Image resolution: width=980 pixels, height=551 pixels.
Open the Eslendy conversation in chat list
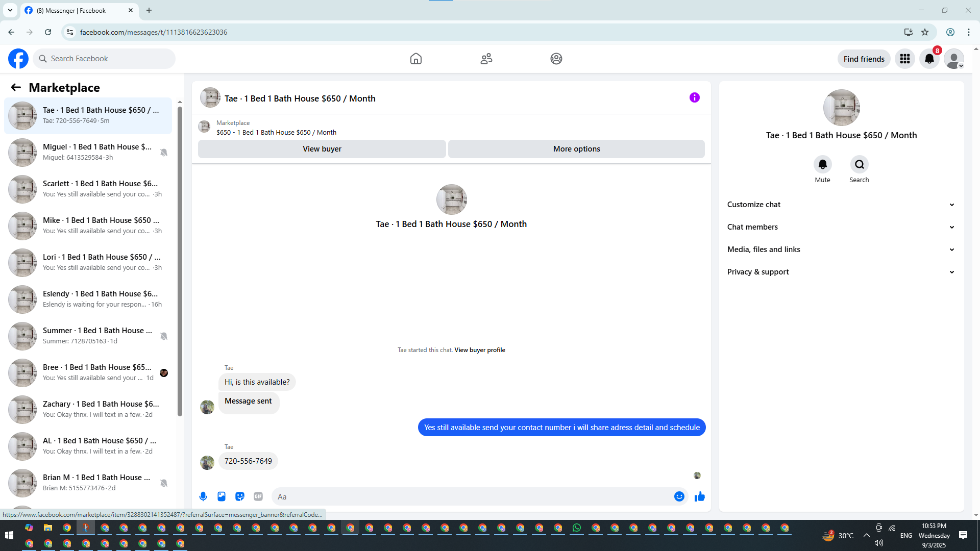88,299
